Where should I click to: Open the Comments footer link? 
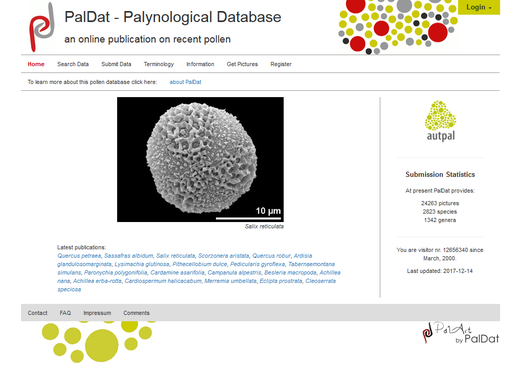tap(136, 313)
